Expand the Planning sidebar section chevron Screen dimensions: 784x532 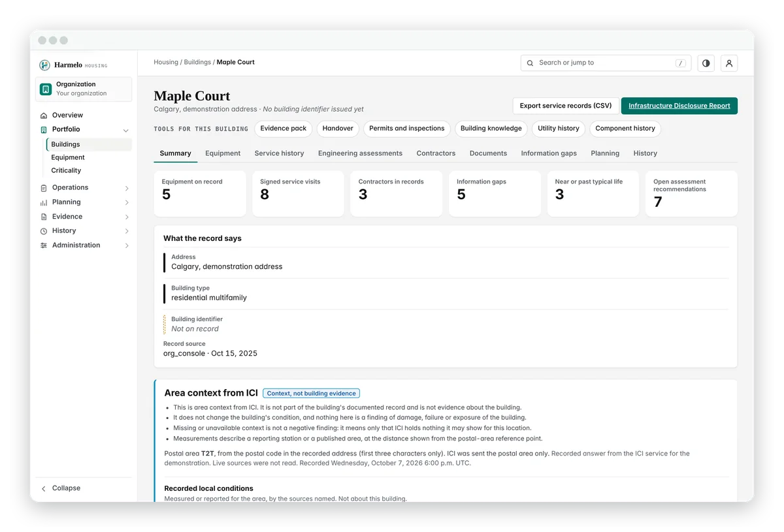[x=127, y=202]
